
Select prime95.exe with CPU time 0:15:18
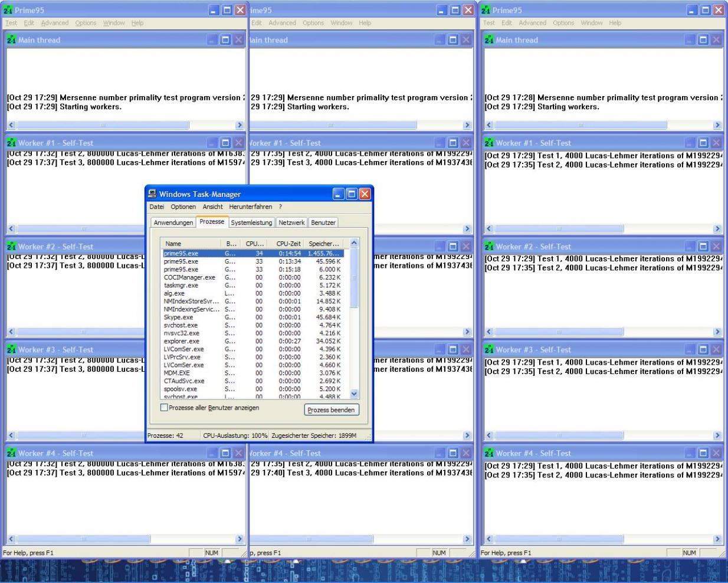tap(253, 269)
